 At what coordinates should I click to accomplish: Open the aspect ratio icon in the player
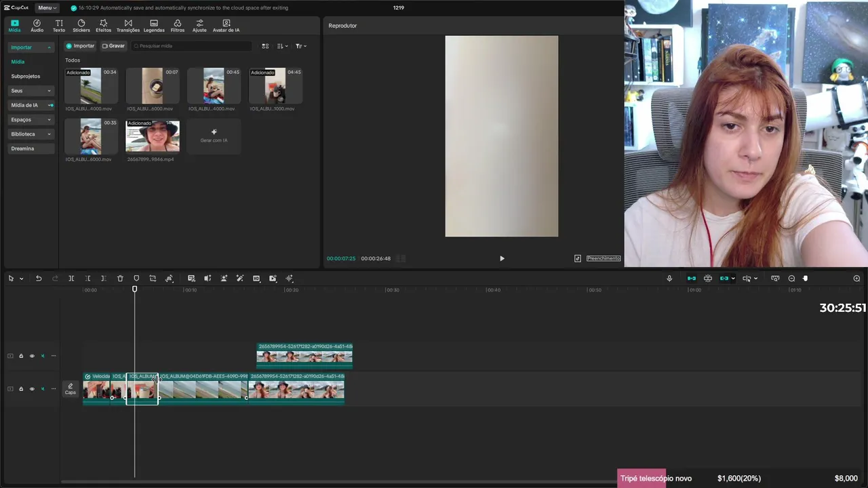[578, 258]
